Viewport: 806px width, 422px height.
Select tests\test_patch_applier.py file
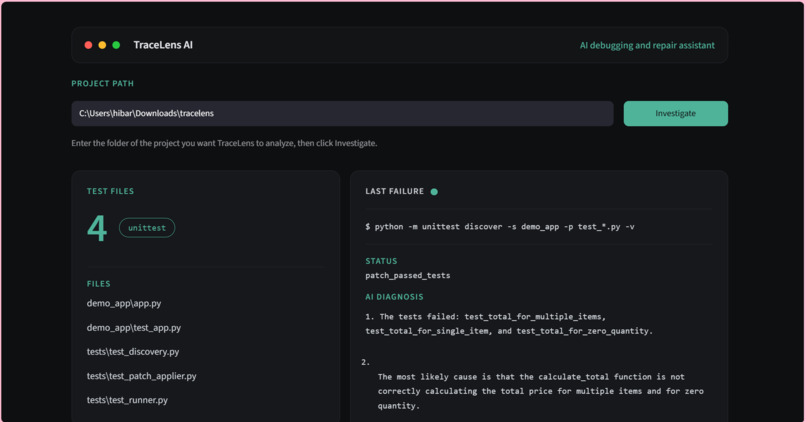(141, 376)
